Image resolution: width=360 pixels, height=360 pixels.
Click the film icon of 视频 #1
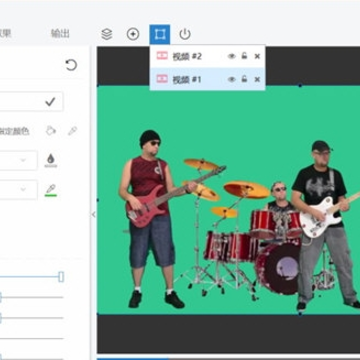162,79
